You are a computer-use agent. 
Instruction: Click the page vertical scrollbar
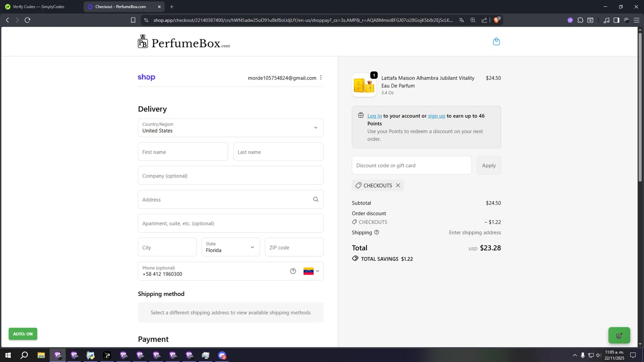(x=640, y=106)
